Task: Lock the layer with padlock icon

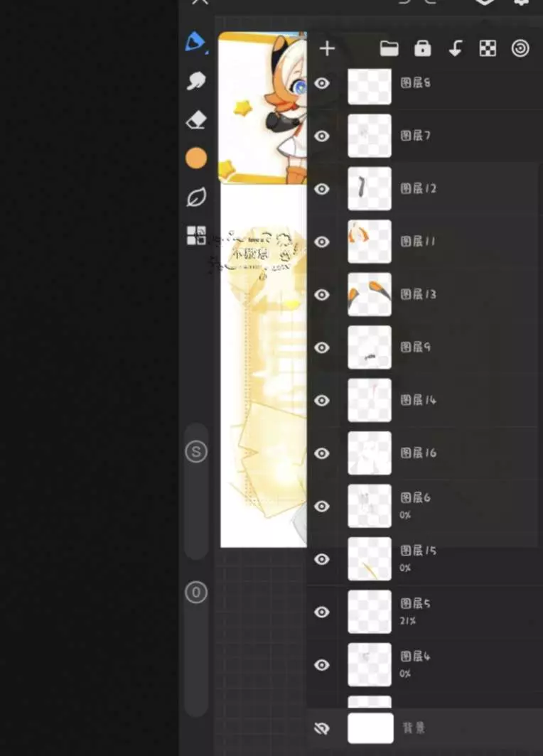Action: pyautogui.click(x=422, y=48)
